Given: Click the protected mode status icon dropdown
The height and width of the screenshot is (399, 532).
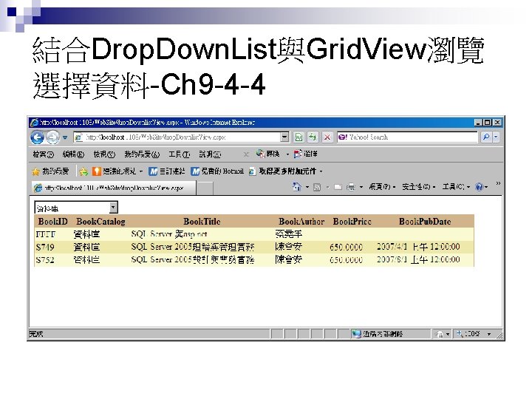Looking at the screenshot, I should (442, 334).
